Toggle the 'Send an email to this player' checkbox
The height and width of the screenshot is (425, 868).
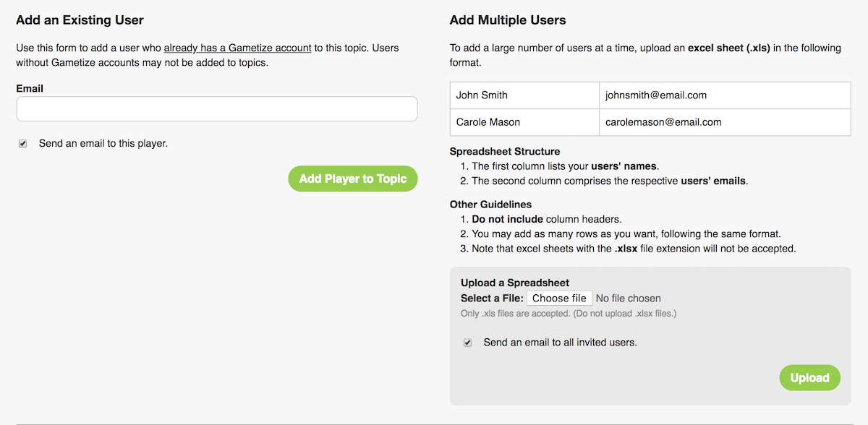(x=23, y=144)
